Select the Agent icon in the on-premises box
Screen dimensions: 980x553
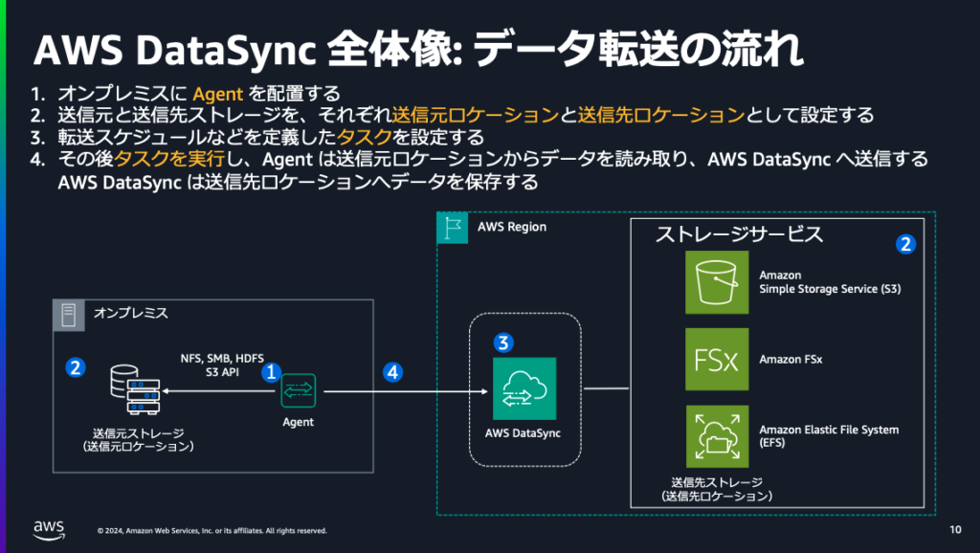pos(299,390)
